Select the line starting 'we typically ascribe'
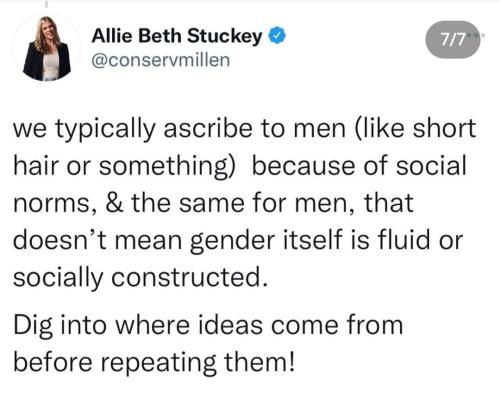The image size is (500, 397). 244,129
